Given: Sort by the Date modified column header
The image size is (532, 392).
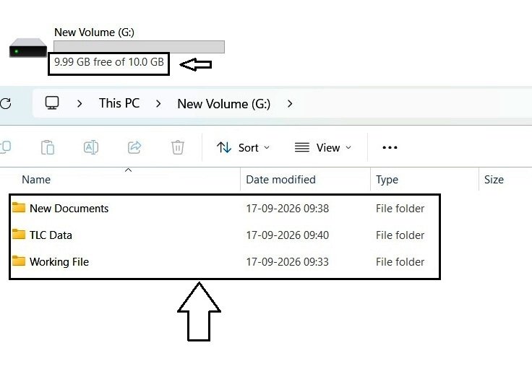Looking at the screenshot, I should pos(280,180).
